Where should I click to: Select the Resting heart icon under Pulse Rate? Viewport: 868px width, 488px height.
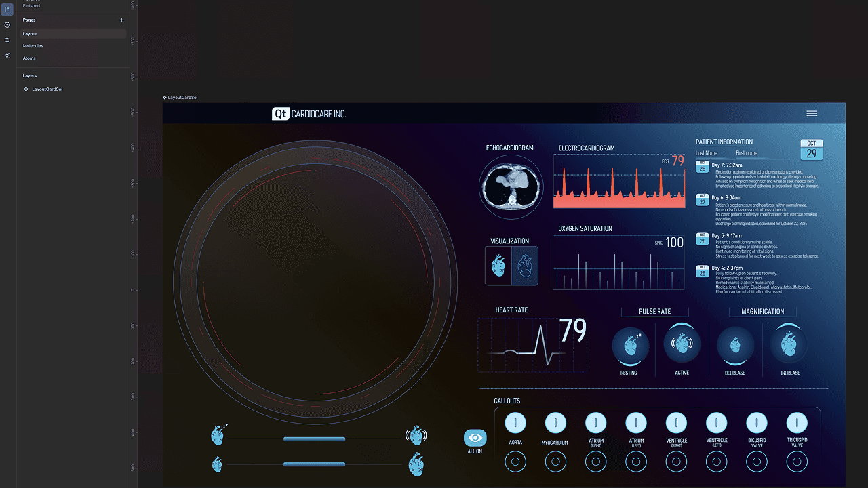click(631, 346)
